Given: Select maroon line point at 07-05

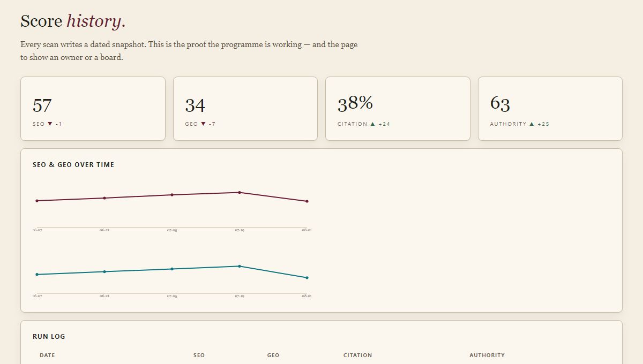Looking at the screenshot, I should tap(172, 195).
